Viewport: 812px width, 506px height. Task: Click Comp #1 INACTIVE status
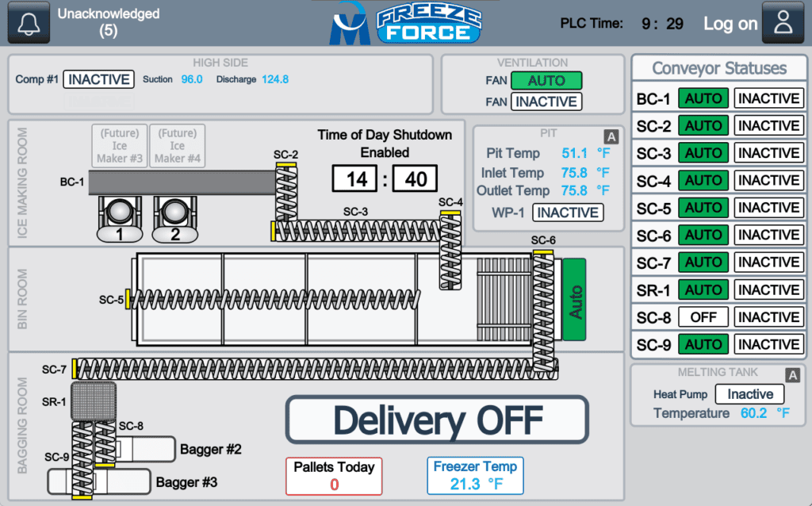[99, 79]
